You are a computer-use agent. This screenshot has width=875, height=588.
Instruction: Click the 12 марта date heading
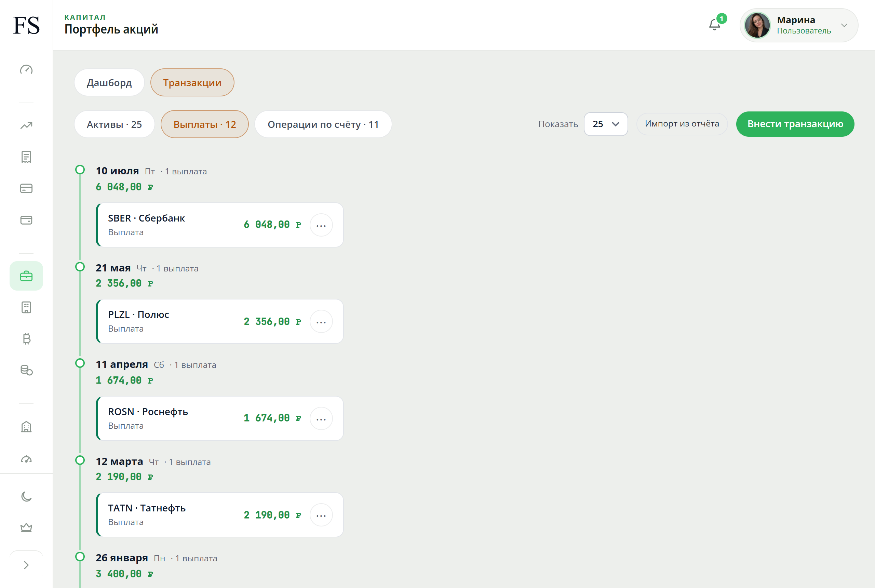point(119,462)
